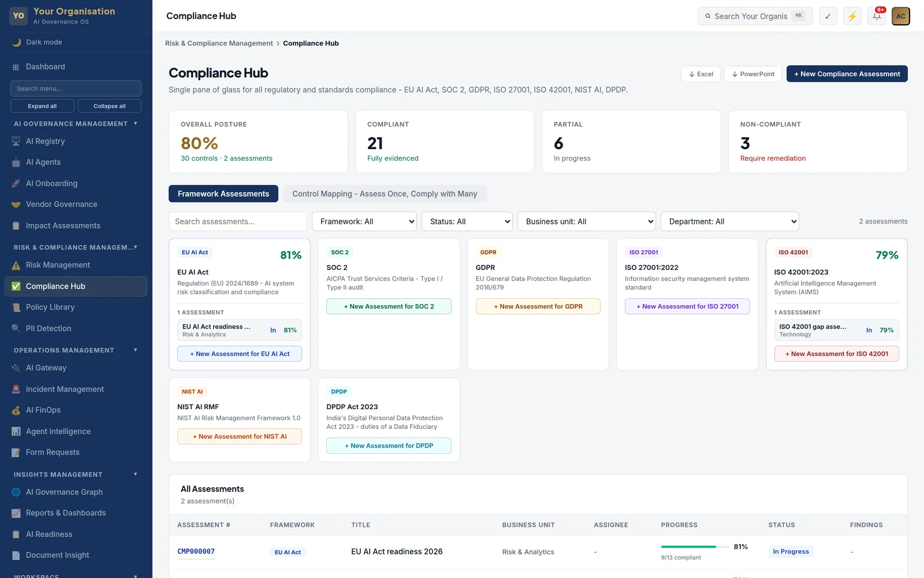Switch to Control Mapping tab
The image size is (924, 578).
point(385,194)
